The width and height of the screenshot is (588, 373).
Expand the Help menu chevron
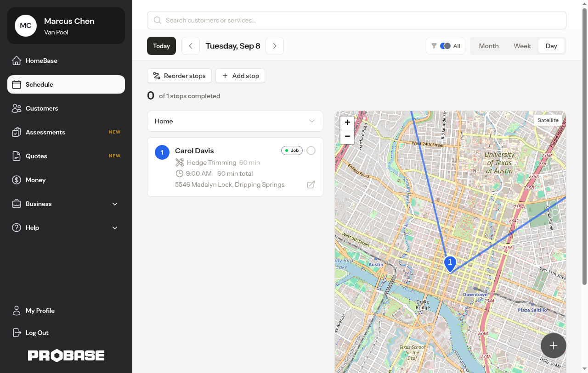pos(115,228)
